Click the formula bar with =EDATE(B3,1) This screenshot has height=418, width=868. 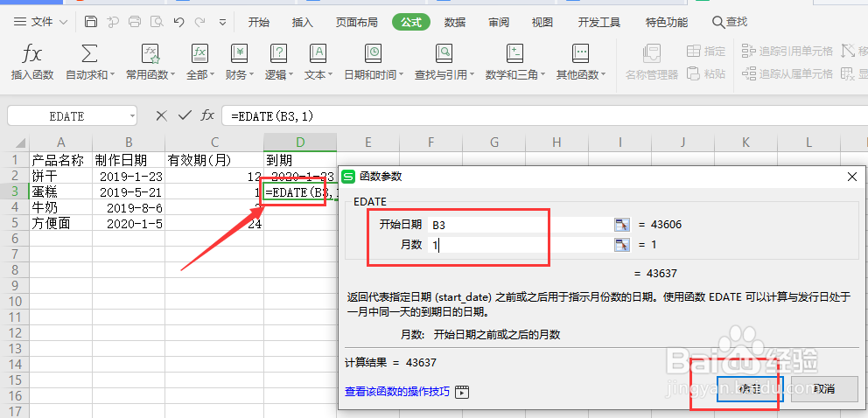click(544, 116)
